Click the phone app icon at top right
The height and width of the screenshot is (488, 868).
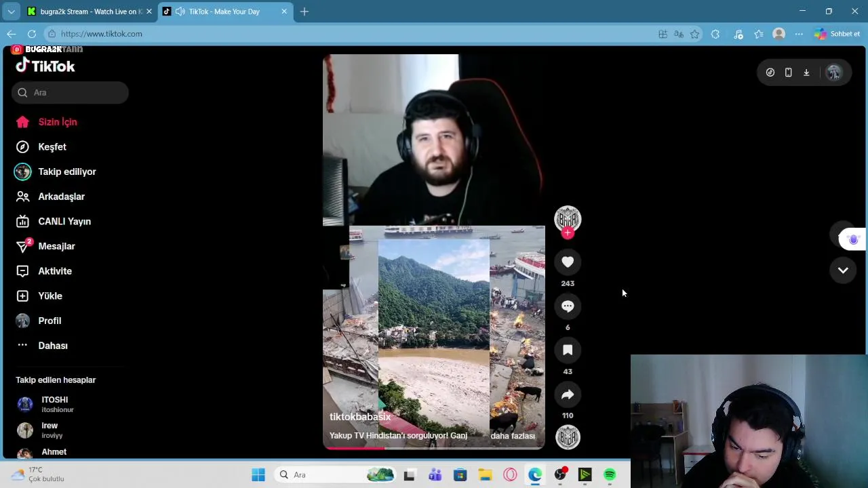[788, 73]
